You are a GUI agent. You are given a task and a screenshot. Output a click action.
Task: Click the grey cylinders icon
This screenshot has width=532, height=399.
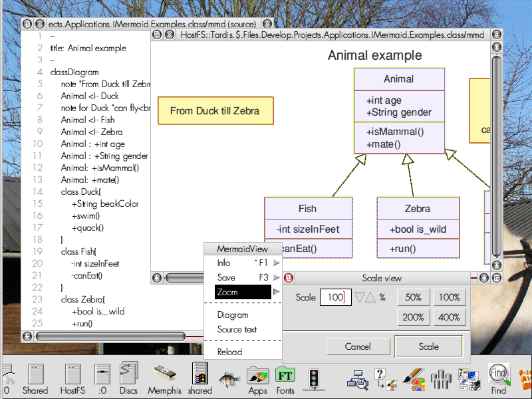[x=441, y=379]
